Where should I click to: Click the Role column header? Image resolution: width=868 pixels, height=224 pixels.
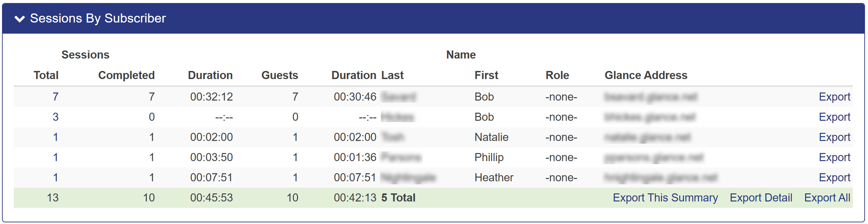(x=557, y=75)
